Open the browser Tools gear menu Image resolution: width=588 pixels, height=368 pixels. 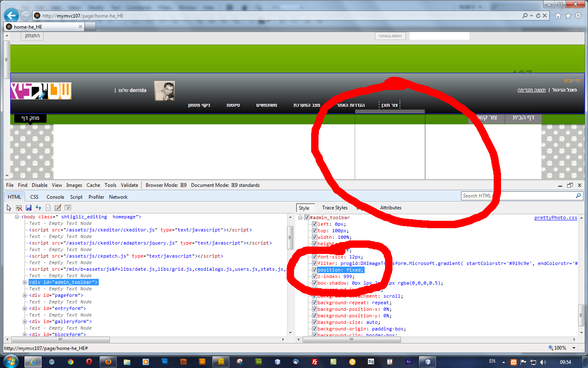click(x=578, y=16)
